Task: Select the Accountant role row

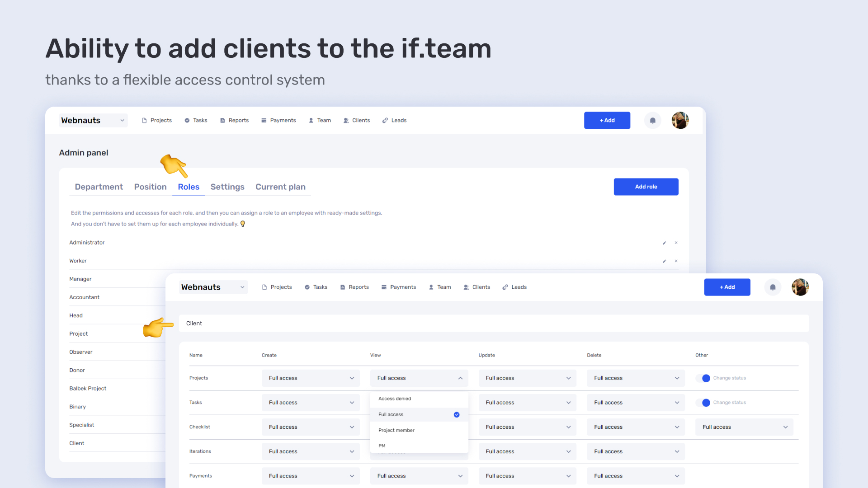Action: coord(117,297)
